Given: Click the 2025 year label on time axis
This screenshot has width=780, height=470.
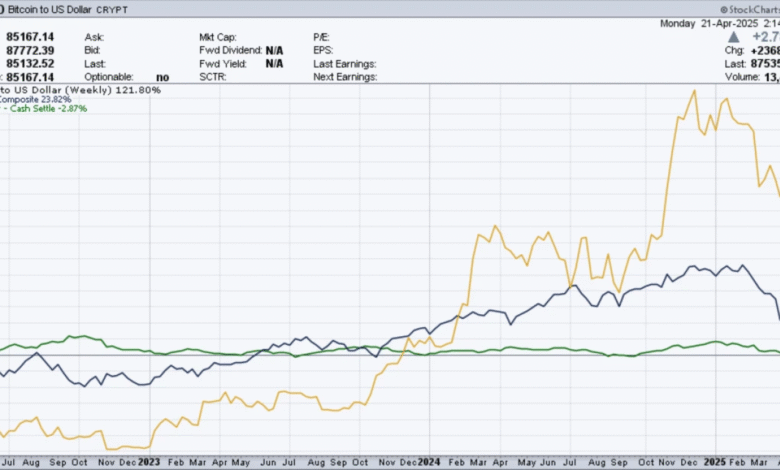Looking at the screenshot, I should coord(715,462).
